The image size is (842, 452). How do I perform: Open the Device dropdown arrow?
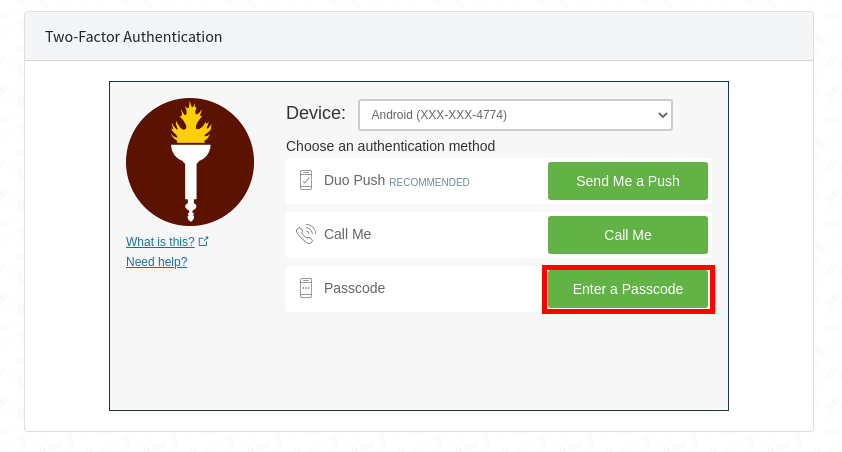(x=663, y=115)
